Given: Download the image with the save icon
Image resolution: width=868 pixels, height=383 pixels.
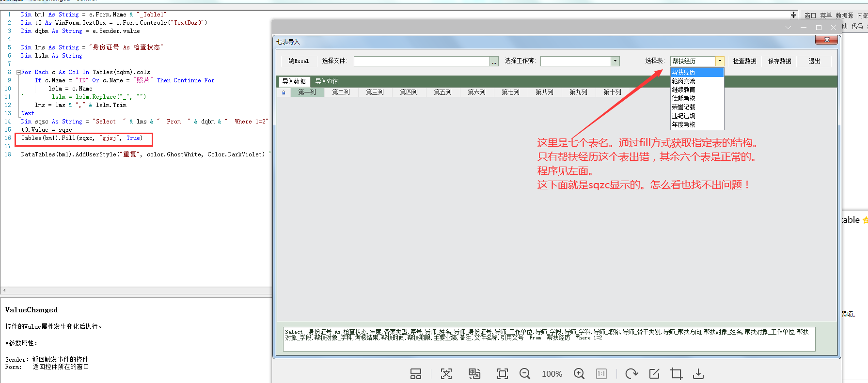Looking at the screenshot, I should [x=698, y=374].
